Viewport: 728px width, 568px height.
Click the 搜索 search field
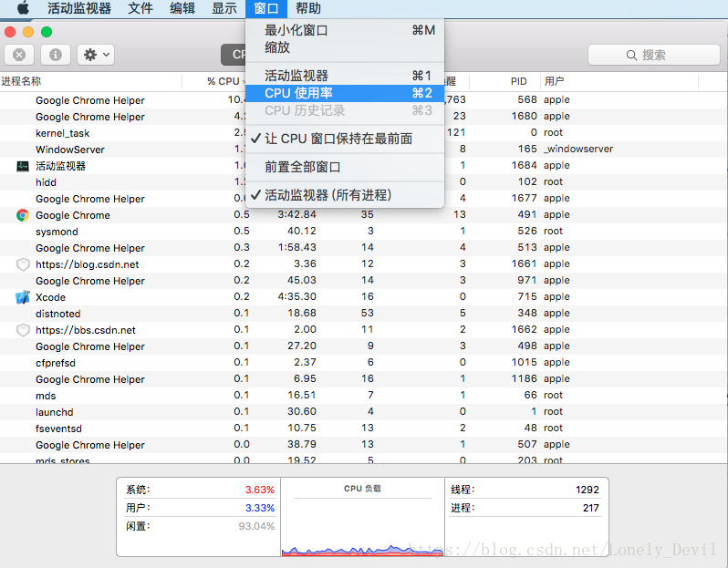(x=654, y=56)
